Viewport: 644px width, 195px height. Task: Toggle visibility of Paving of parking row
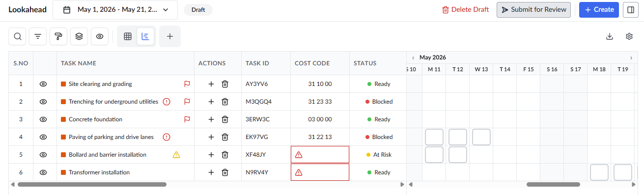tap(43, 137)
